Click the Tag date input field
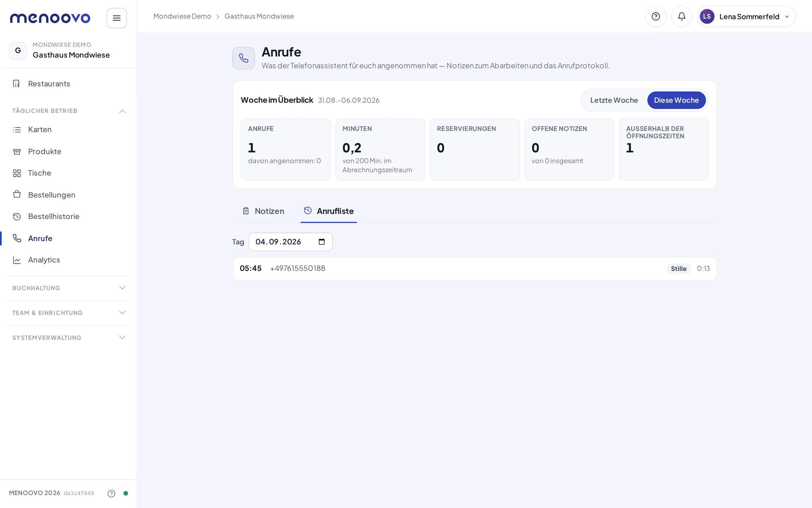812x508 pixels. (290, 242)
